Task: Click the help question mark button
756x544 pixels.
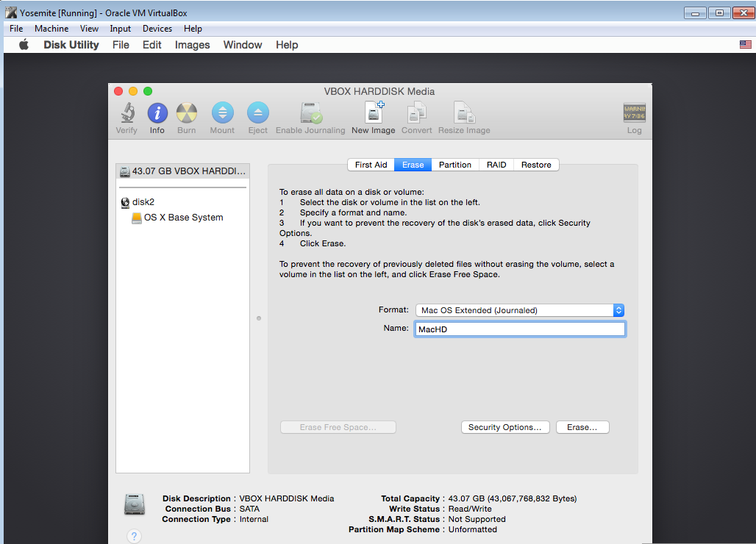Action: (134, 536)
